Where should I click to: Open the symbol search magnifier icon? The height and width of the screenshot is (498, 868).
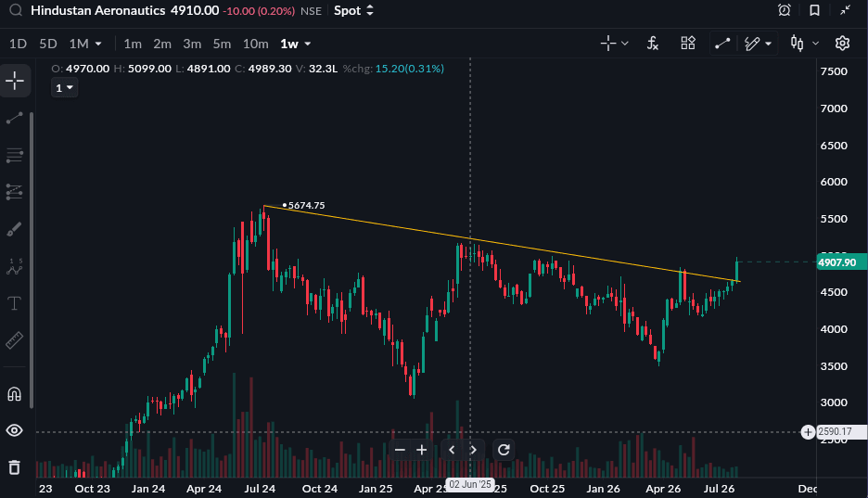tap(16, 10)
